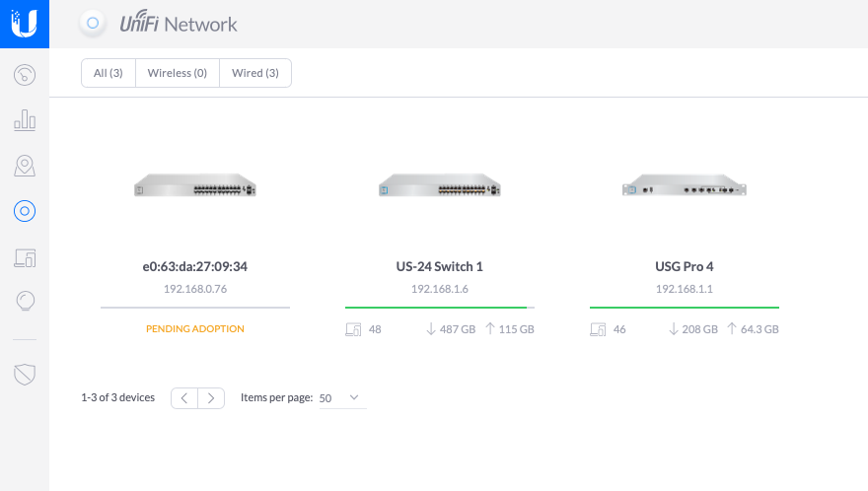
Task: Click the Ubiquiti logo in top-left corner
Action: [x=25, y=24]
